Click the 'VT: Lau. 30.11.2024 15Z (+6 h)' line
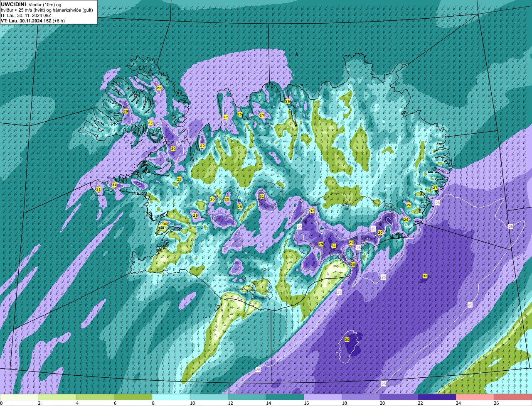 click(x=33, y=20)
